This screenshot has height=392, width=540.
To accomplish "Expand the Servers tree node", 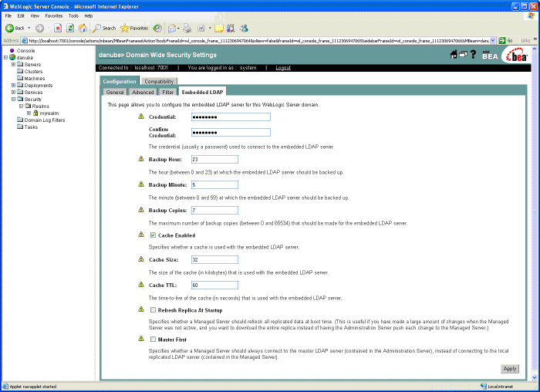I will [13, 64].
